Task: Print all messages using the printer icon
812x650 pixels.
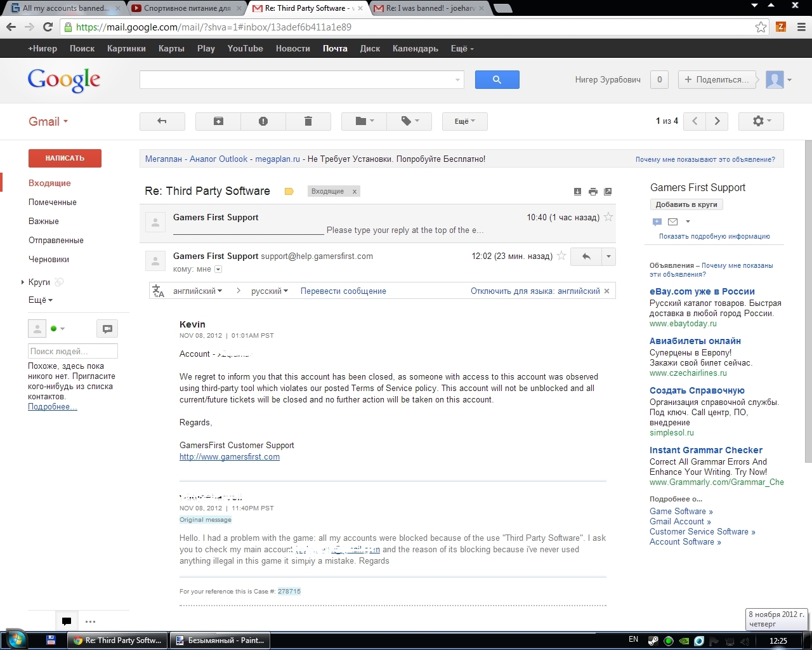Action: (593, 192)
